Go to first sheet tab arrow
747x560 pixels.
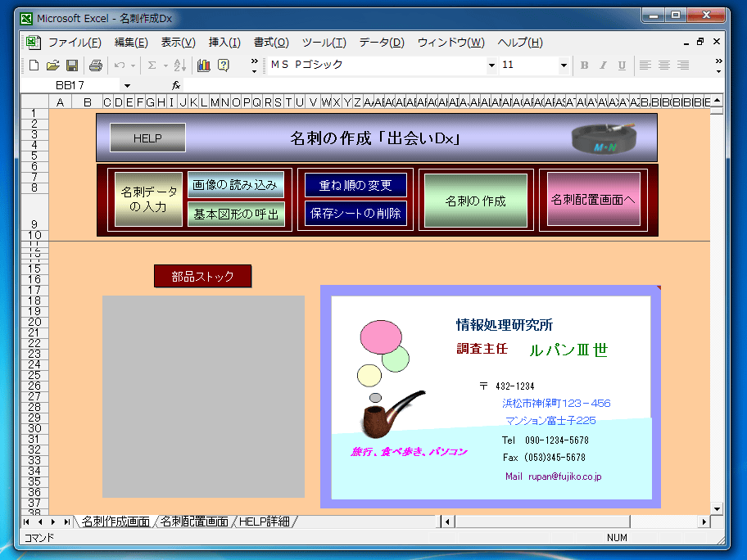click(x=26, y=522)
